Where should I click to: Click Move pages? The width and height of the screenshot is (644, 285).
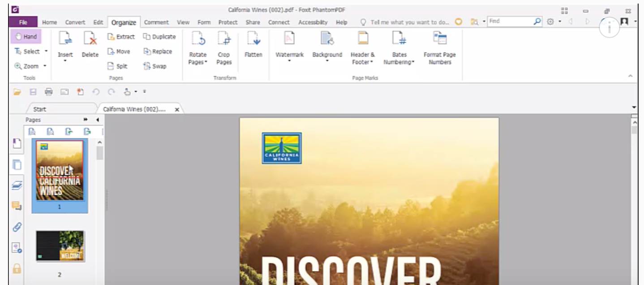pos(119,52)
